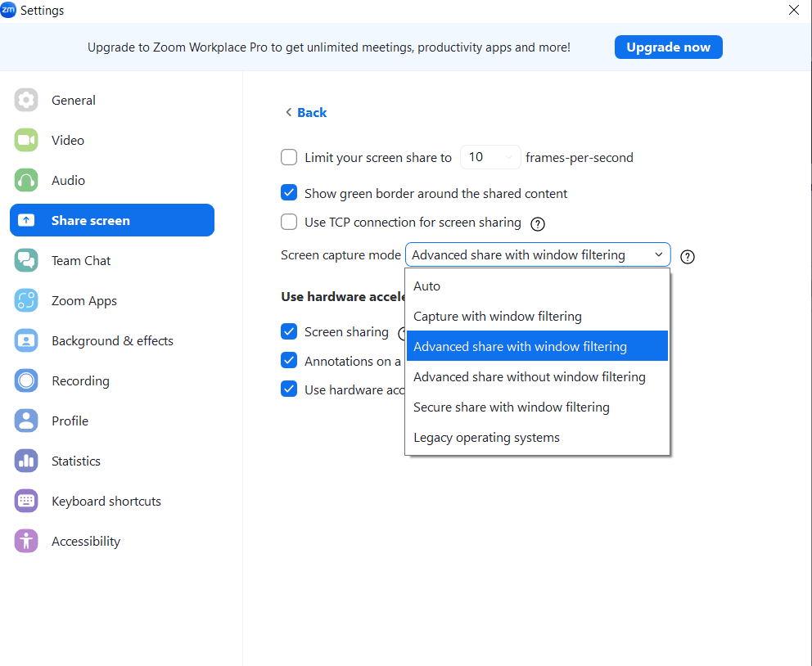Click the Audio headphones icon
This screenshot has width=812, height=666.
26,180
